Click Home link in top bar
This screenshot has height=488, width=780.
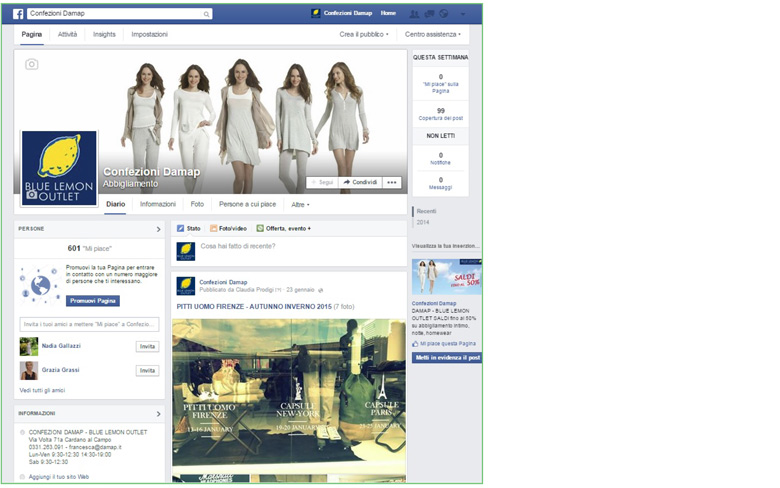tap(389, 13)
